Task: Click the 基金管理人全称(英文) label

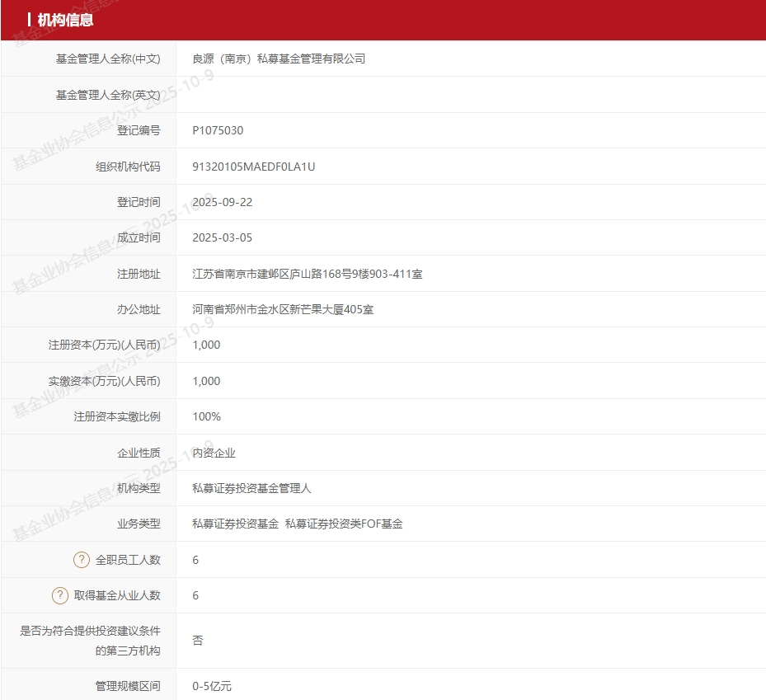Action: point(108,95)
